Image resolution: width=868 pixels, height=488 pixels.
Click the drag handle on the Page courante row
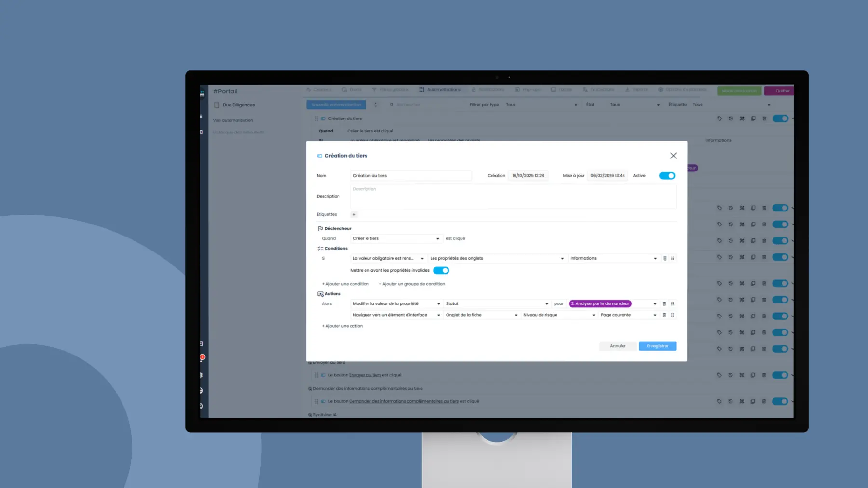click(673, 315)
